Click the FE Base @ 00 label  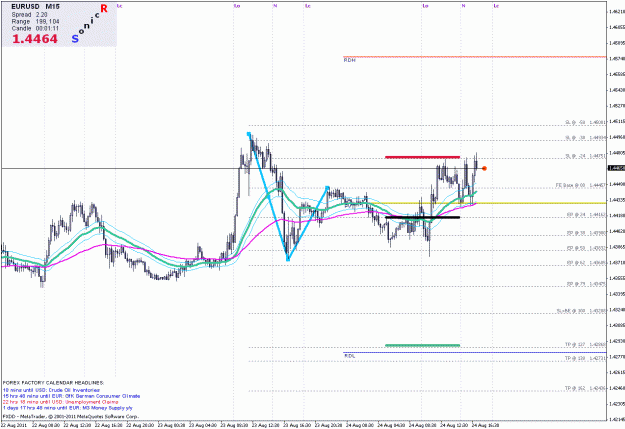coord(581,185)
